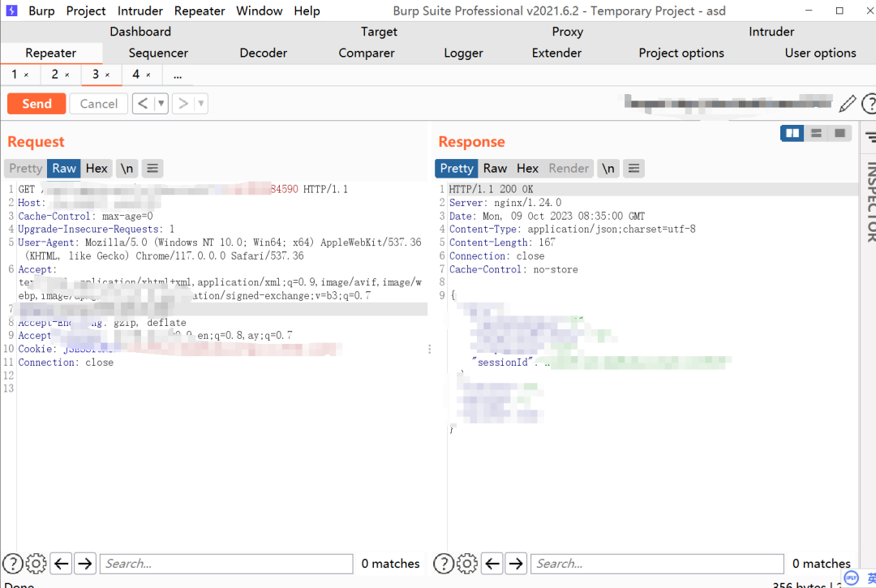Switch to the Logger tab
The image size is (876, 588).
point(463,53)
